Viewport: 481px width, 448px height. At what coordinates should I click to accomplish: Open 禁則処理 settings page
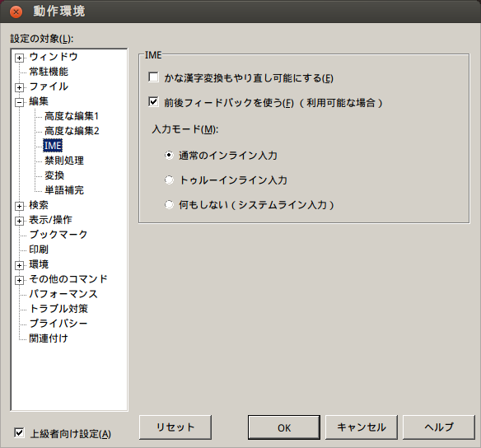click(64, 161)
